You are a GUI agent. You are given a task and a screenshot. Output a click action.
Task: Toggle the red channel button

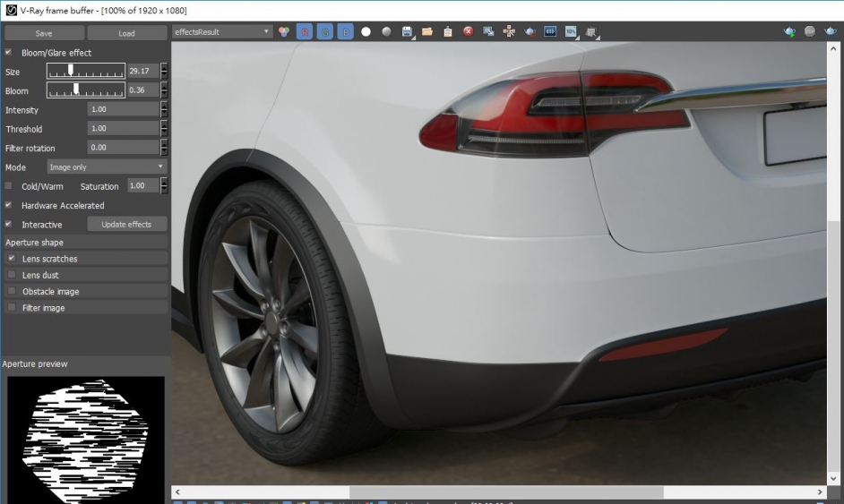tap(305, 31)
